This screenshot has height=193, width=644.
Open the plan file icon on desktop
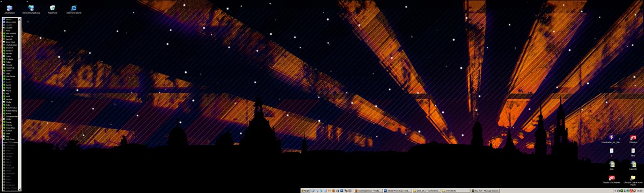coord(611,166)
